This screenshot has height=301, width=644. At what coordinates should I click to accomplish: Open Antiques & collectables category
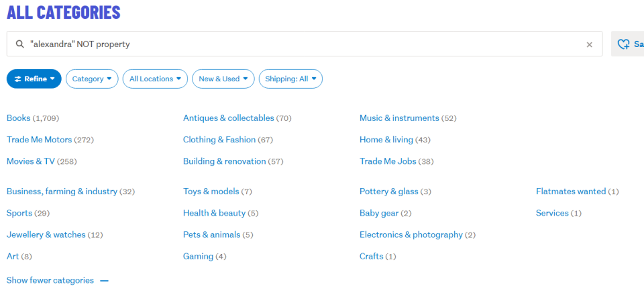[228, 118]
